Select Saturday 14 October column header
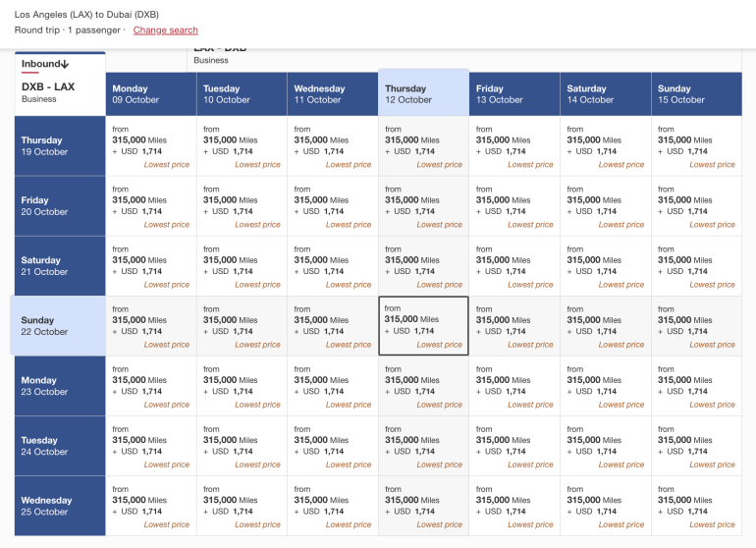Screen dimensions: 756x548 pyautogui.click(x=605, y=94)
